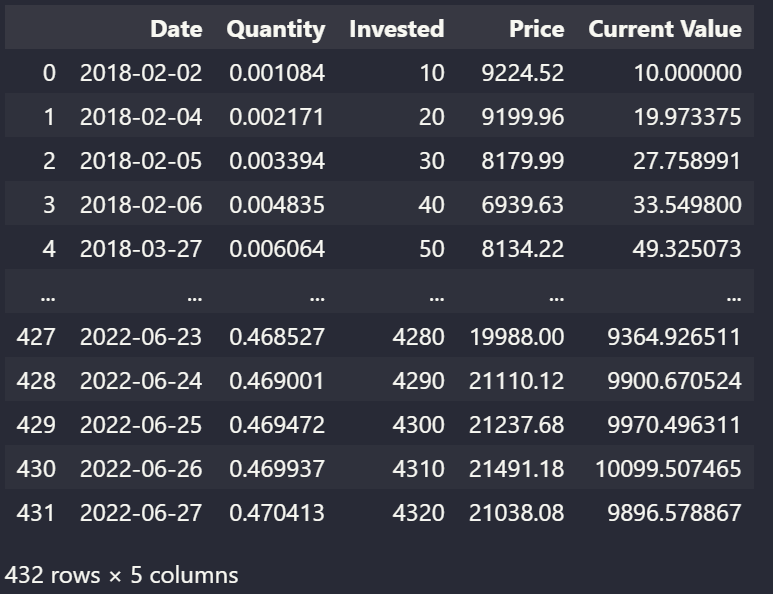Viewport: 773px width, 594px height.
Task: Click row index 427
Action: (x=36, y=337)
